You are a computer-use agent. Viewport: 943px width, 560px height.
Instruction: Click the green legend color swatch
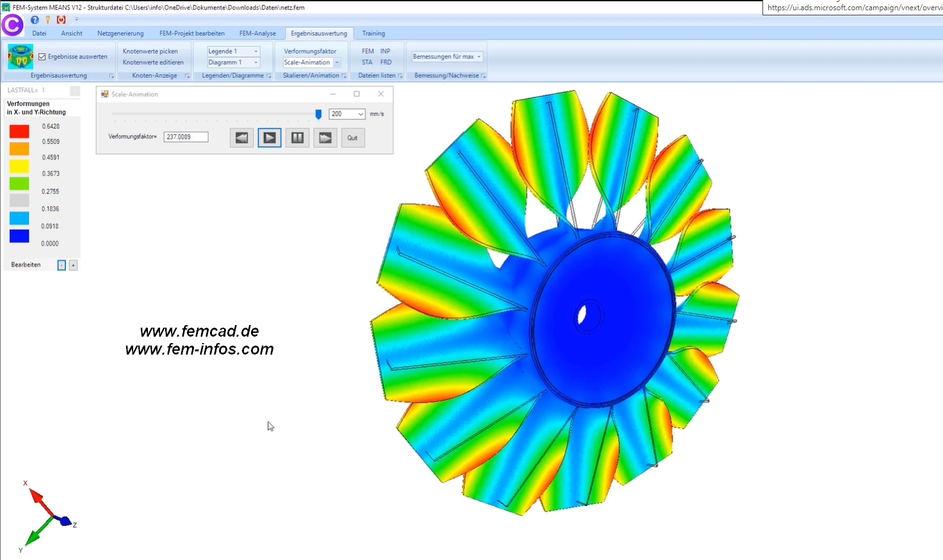19,183
